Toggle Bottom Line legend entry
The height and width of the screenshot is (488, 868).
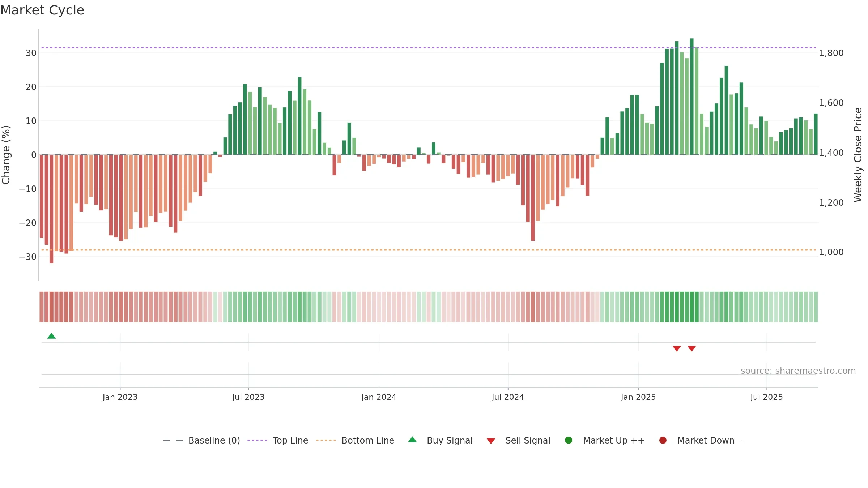pyautogui.click(x=355, y=440)
